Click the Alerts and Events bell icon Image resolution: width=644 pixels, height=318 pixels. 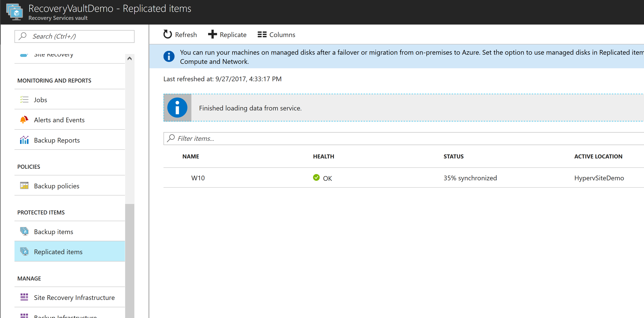coord(24,120)
